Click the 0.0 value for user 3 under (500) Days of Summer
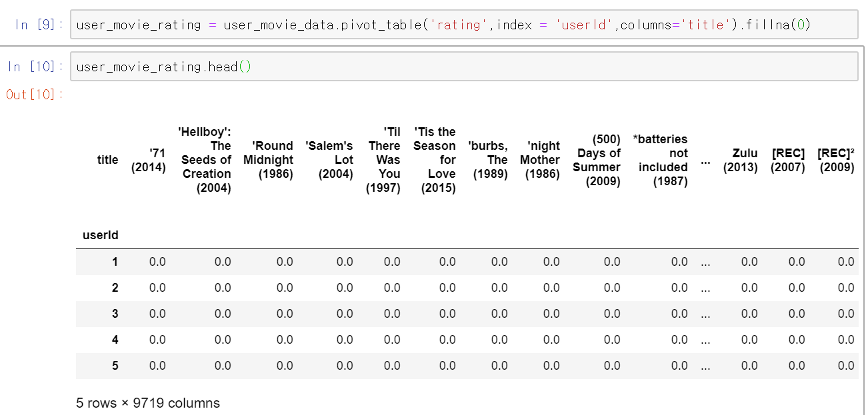 pos(612,314)
